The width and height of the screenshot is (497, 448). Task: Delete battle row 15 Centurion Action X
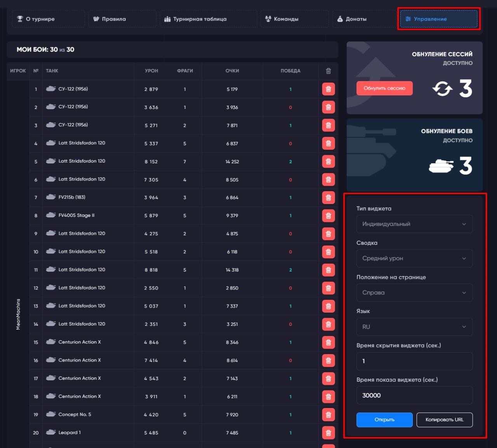click(328, 342)
